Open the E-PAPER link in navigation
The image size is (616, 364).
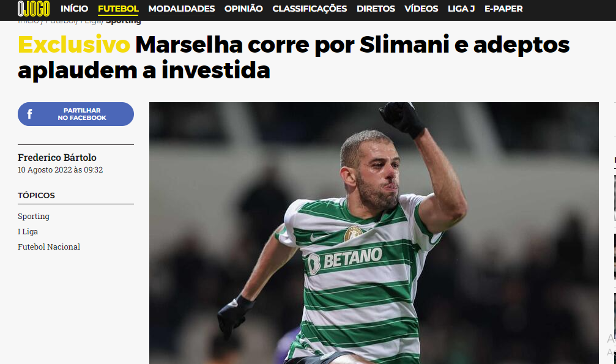point(503,9)
